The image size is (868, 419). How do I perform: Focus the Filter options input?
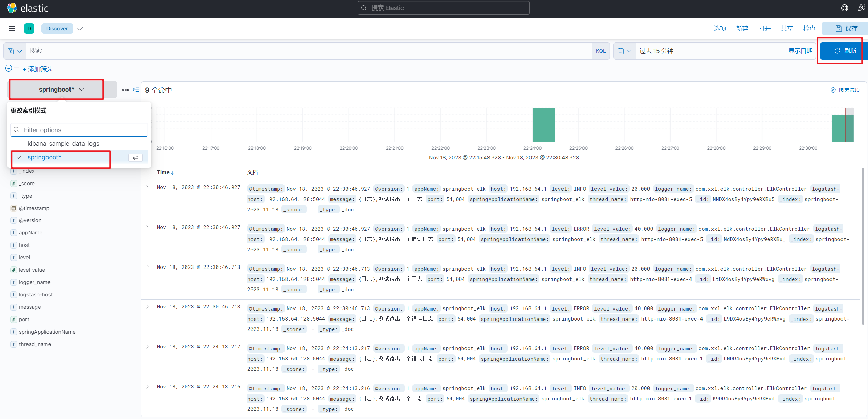79,130
